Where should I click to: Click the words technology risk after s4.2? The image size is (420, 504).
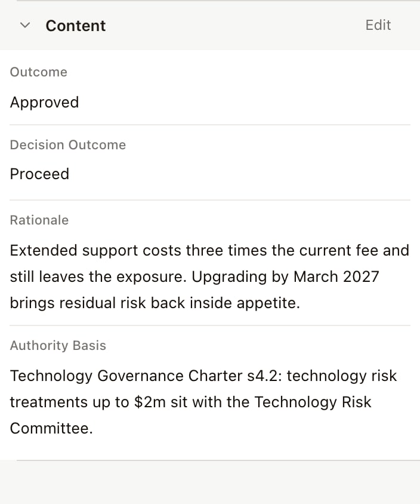click(342, 376)
